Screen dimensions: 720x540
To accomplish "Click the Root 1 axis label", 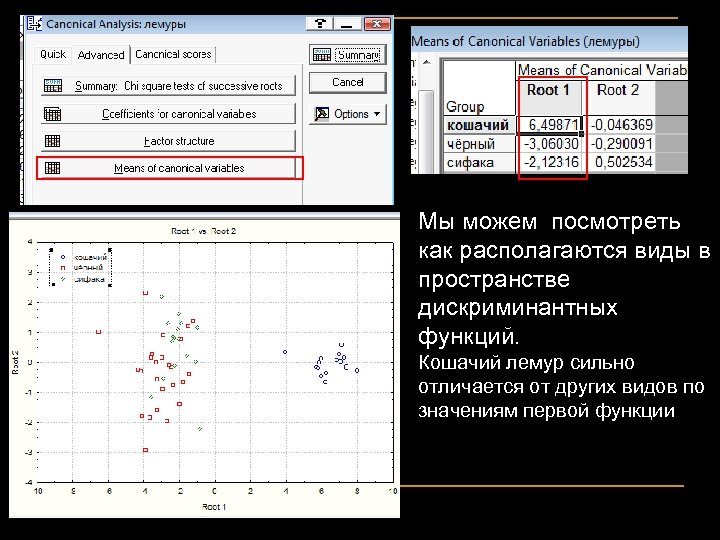I will [x=214, y=507].
